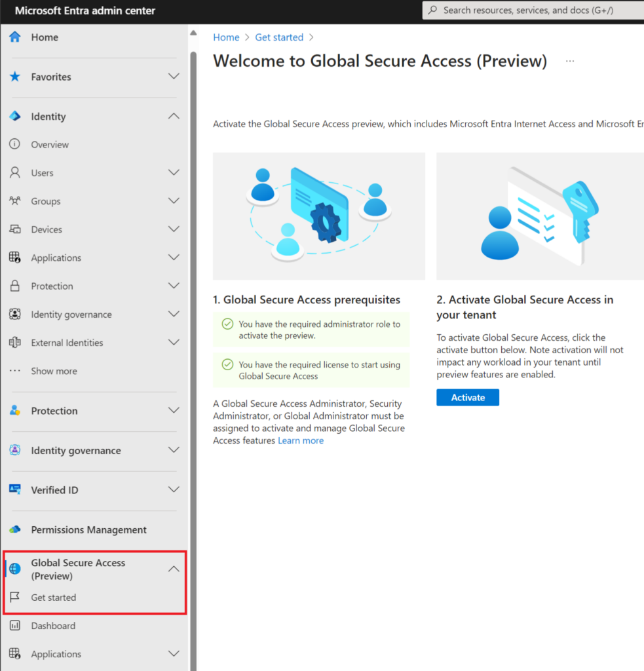The height and width of the screenshot is (671, 644).
Task: Click the External Identities icon
Action: [15, 342]
